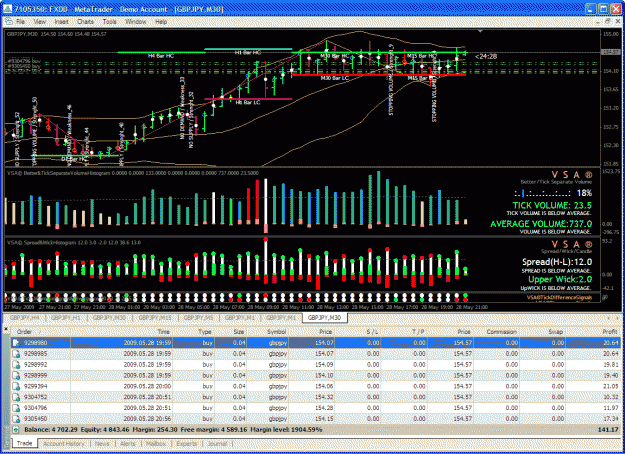The width and height of the screenshot is (625, 454).
Task: Open the Account History tab
Action: 64,443
